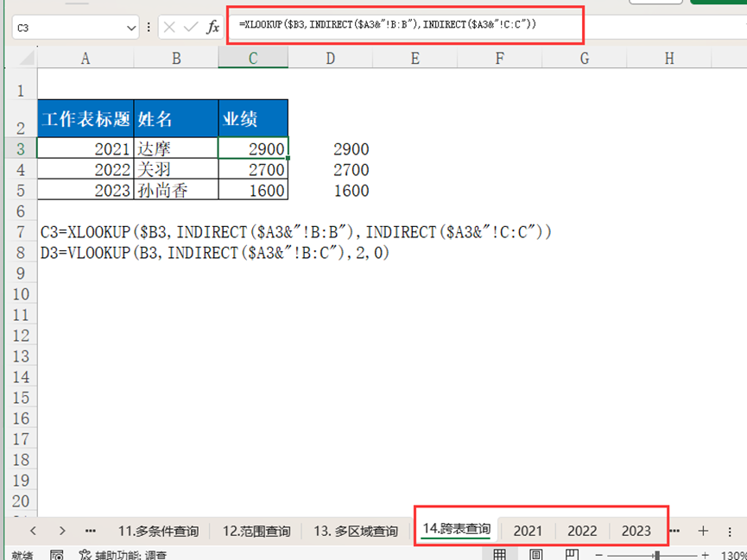Select column F header
Viewport: 747px width, 560px height.
pyautogui.click(x=499, y=58)
